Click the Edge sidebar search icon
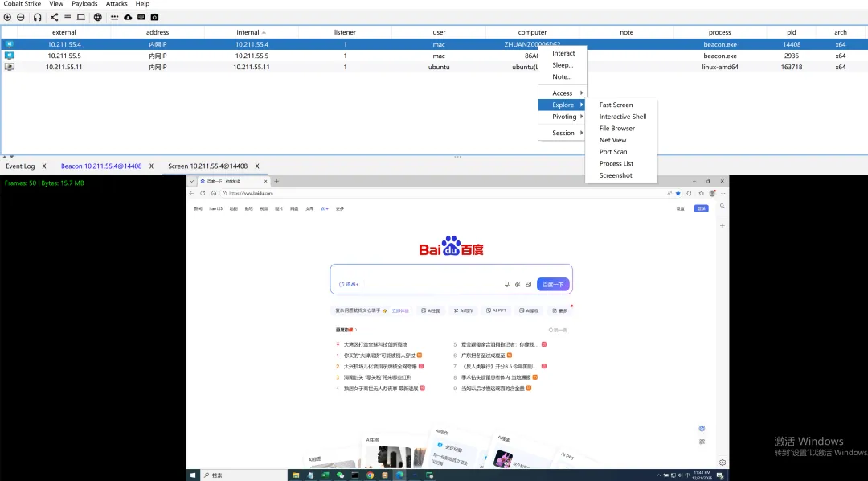 pos(723,206)
